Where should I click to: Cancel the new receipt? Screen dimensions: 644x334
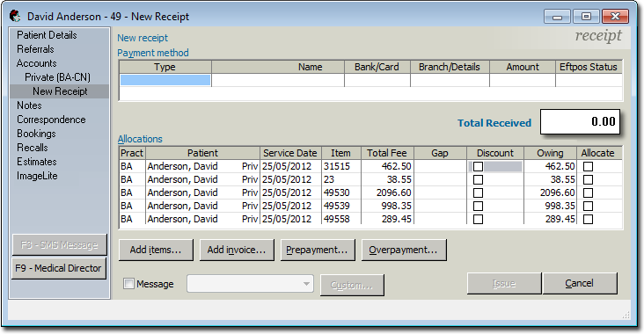click(580, 283)
